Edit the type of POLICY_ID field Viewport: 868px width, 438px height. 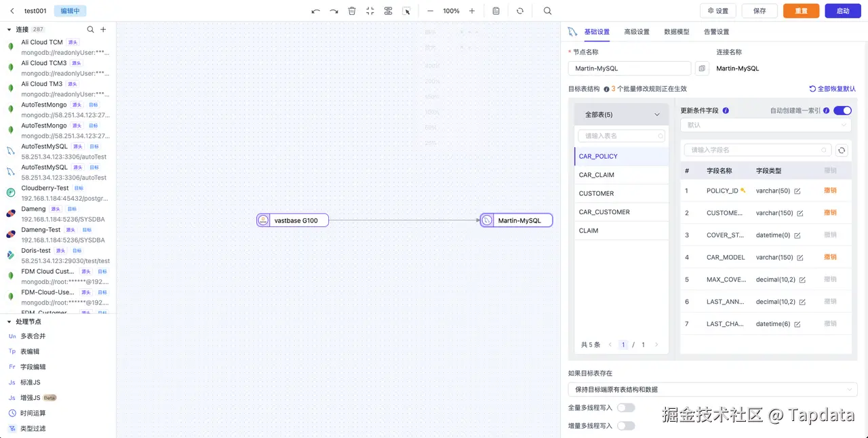(x=797, y=191)
